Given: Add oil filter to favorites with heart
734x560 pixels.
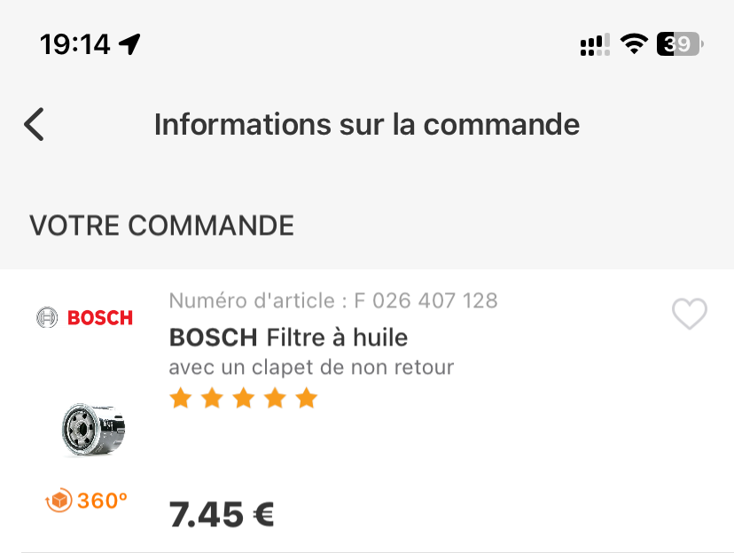Looking at the screenshot, I should (689, 315).
